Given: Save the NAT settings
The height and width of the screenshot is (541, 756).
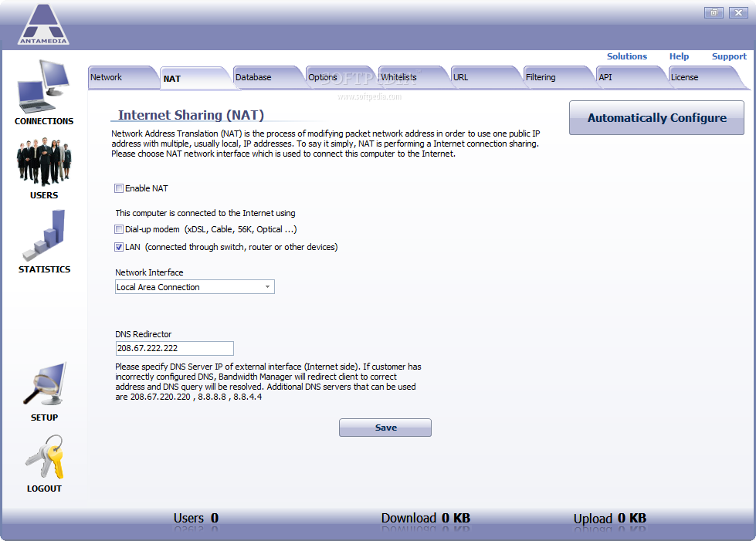Looking at the screenshot, I should [385, 428].
